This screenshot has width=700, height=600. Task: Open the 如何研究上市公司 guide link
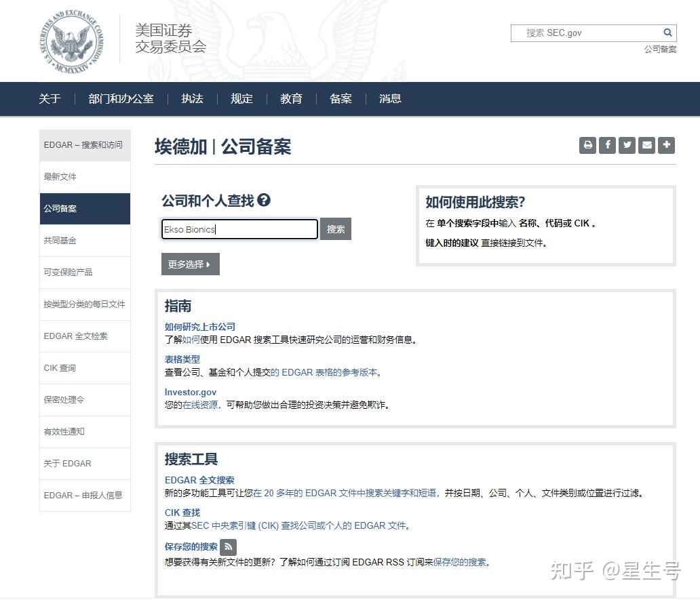[x=199, y=326]
